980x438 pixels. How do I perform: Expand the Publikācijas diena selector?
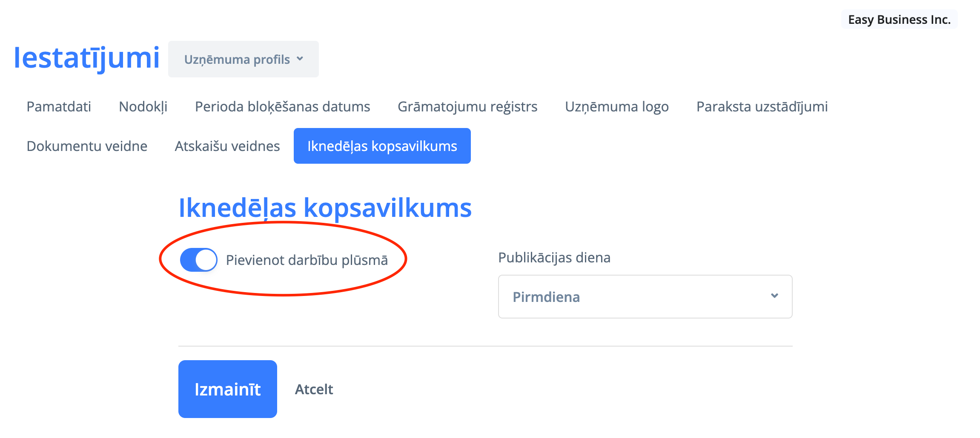click(x=645, y=296)
